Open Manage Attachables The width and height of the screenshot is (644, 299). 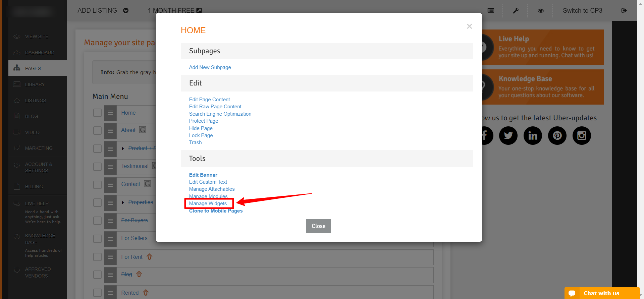point(212,189)
